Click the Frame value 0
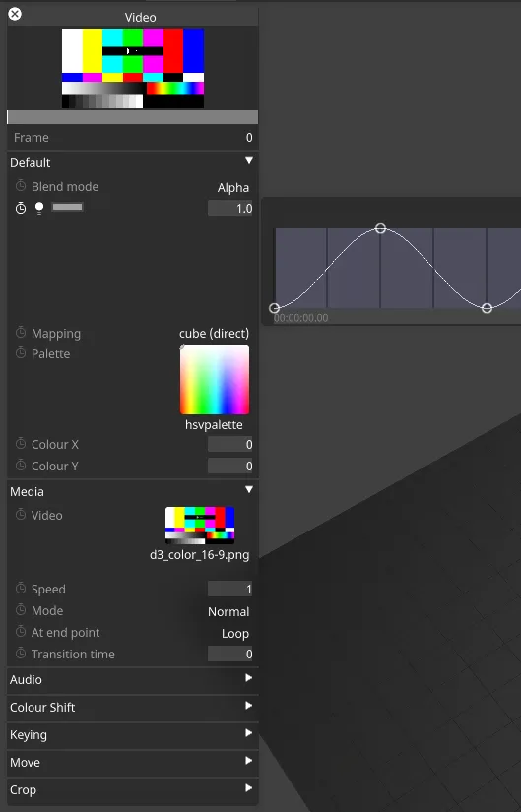Viewport: 521px width, 812px height. (x=249, y=137)
